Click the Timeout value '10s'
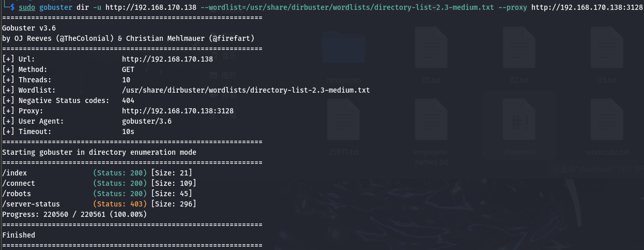Viewport: 644px width, 250px height. (128, 131)
